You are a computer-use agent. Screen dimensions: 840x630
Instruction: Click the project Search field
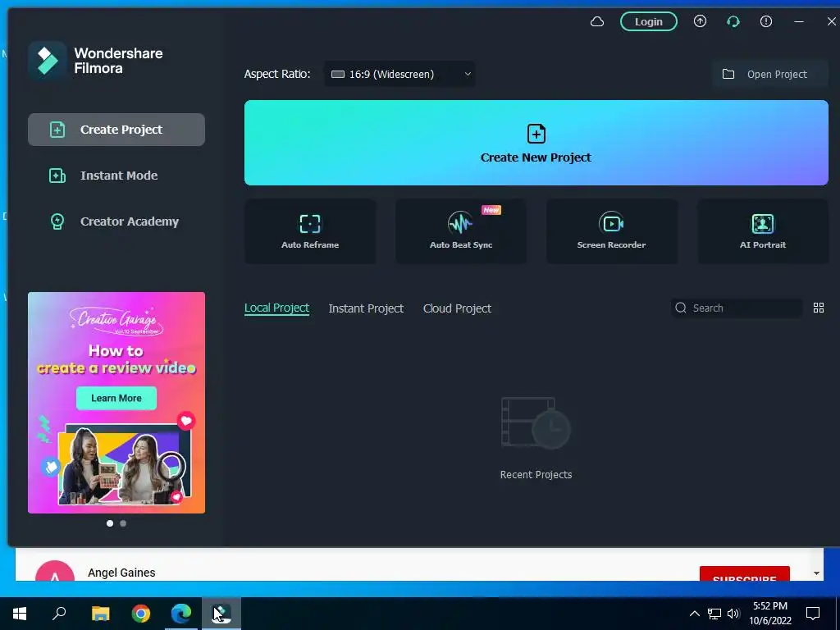point(737,308)
